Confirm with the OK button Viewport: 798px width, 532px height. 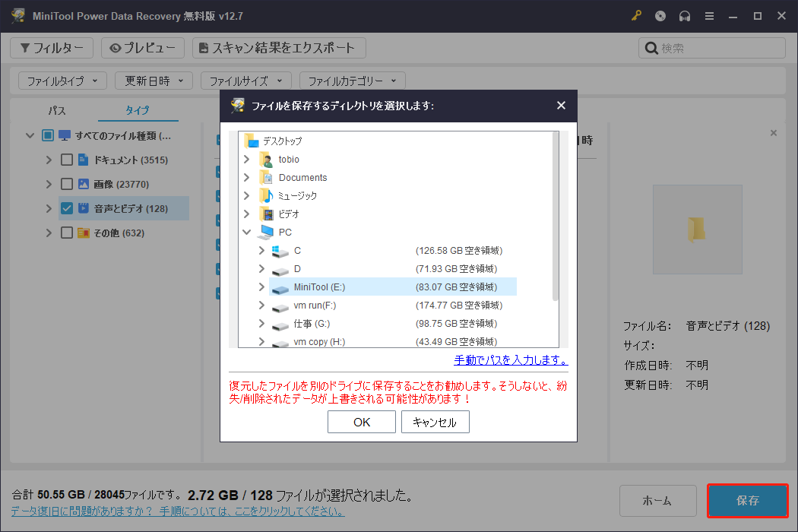coord(362,422)
